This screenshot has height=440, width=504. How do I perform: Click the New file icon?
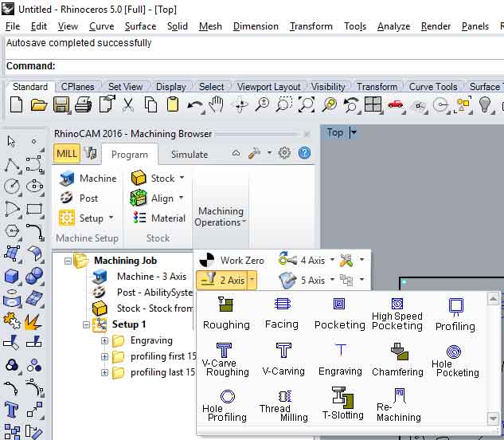click(x=16, y=104)
